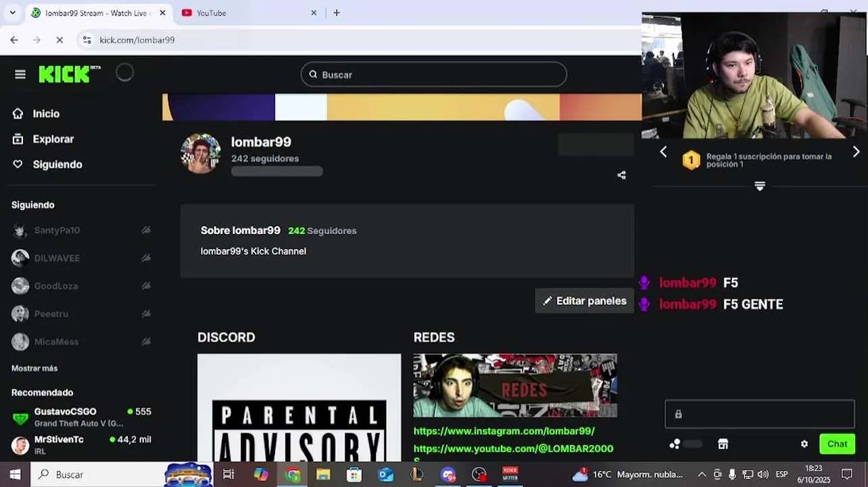Screen dimensions: 868x487
Task: Open the ESP language selector
Action: click(x=781, y=474)
